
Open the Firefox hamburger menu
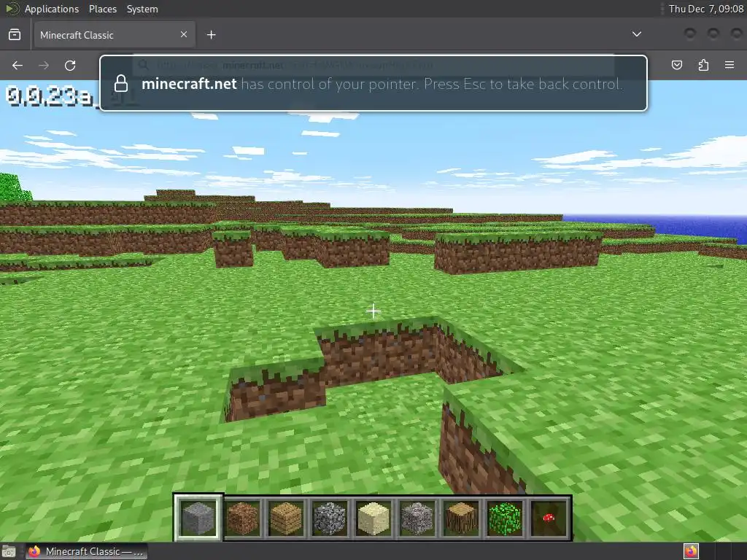729,65
